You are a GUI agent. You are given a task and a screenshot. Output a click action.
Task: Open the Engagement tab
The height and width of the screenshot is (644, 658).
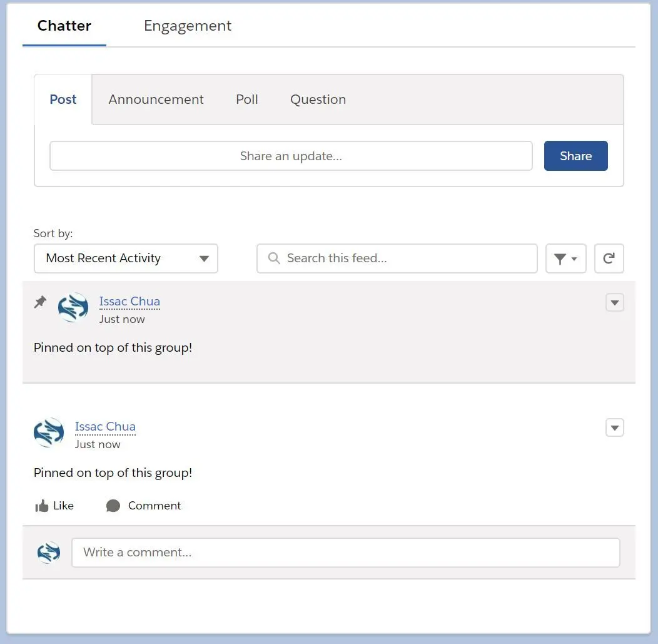(188, 26)
